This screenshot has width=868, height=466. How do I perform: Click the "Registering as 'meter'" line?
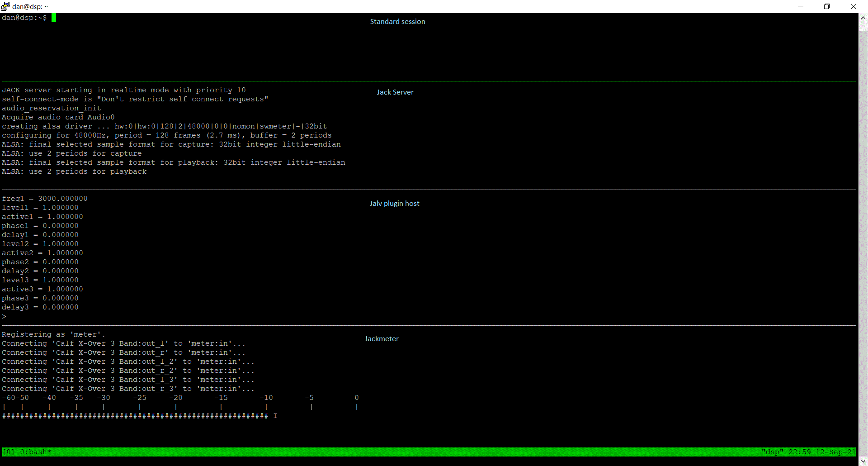pyautogui.click(x=54, y=334)
